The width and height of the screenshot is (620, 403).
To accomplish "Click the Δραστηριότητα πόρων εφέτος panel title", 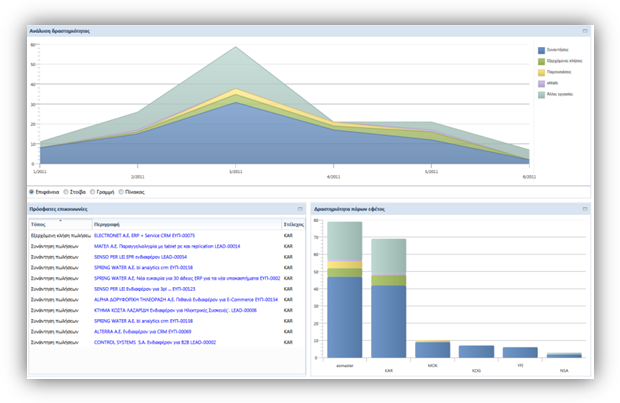I will tap(349, 209).
